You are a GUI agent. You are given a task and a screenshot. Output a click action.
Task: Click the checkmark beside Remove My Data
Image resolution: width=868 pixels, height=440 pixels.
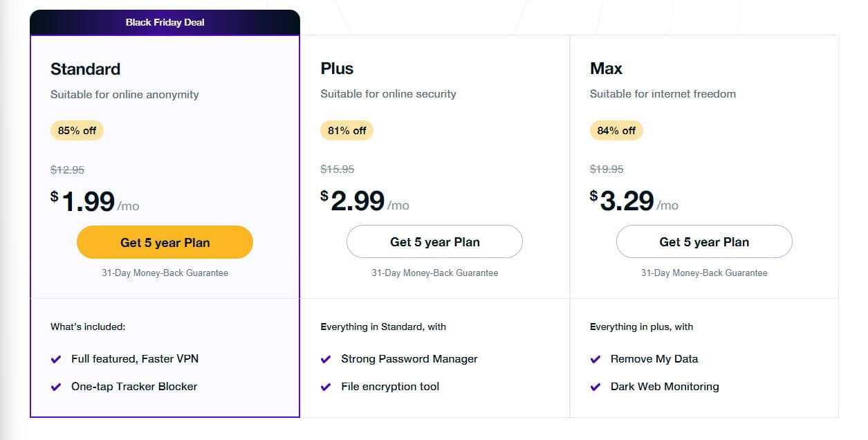click(x=595, y=358)
